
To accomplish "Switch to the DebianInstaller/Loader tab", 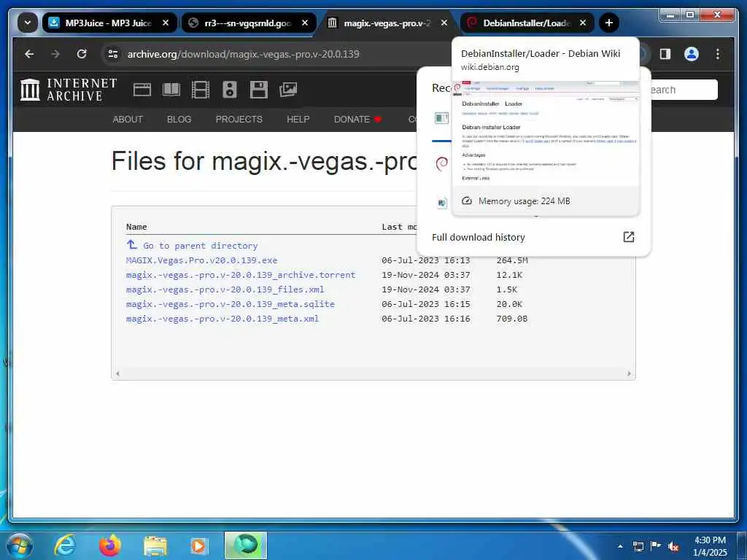I will [x=527, y=23].
